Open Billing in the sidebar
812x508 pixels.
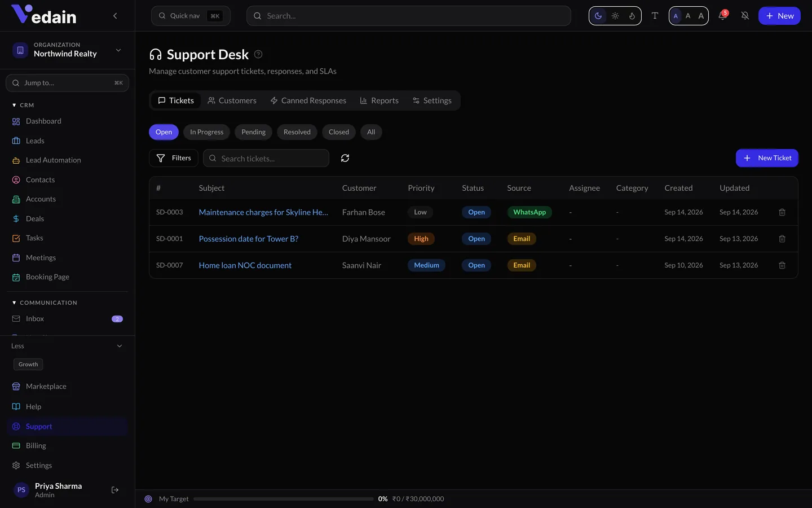67,446
